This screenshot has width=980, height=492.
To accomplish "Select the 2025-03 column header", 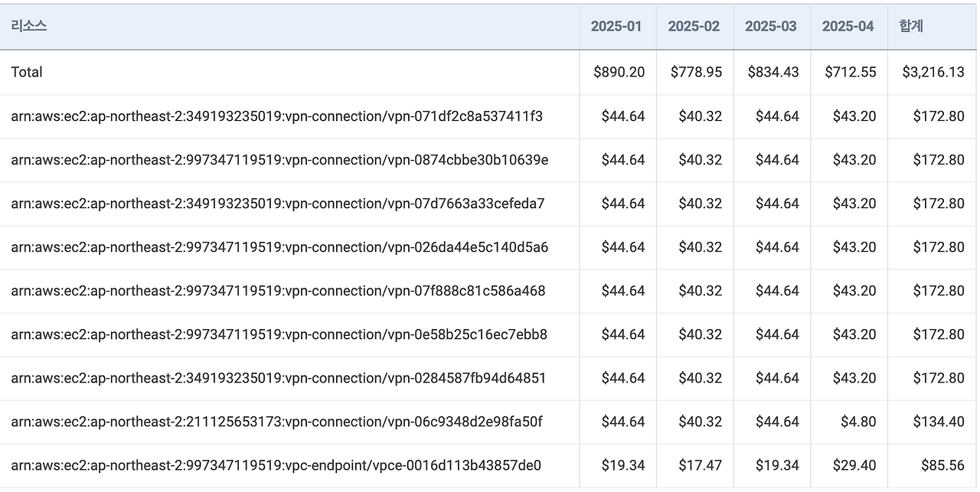I will (771, 26).
